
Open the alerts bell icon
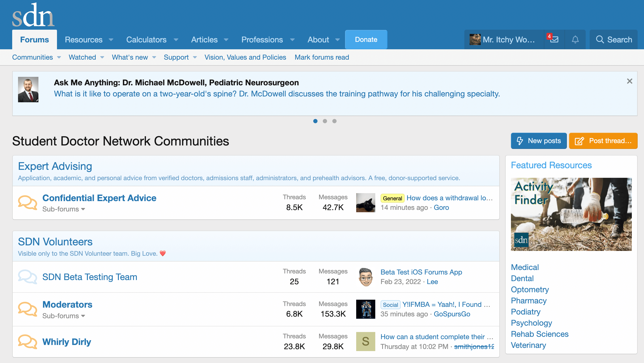coord(575,39)
